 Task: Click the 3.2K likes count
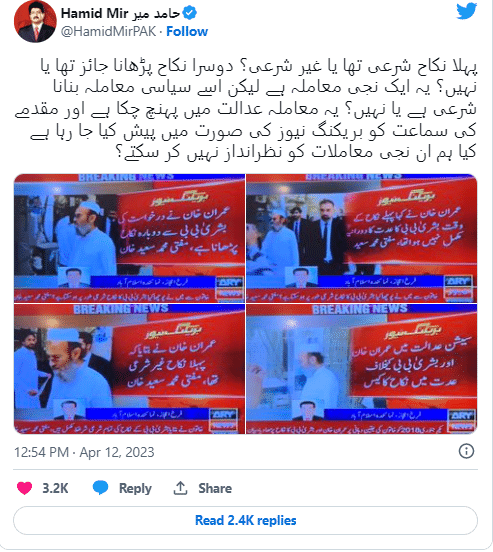[55, 488]
